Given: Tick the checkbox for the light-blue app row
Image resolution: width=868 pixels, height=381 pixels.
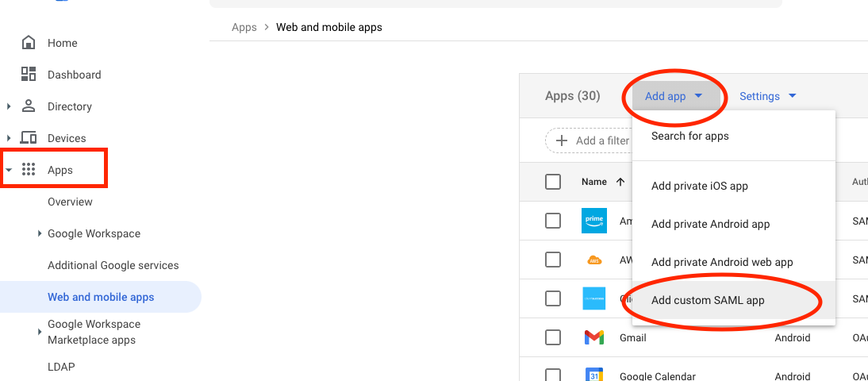Looking at the screenshot, I should click(553, 298).
